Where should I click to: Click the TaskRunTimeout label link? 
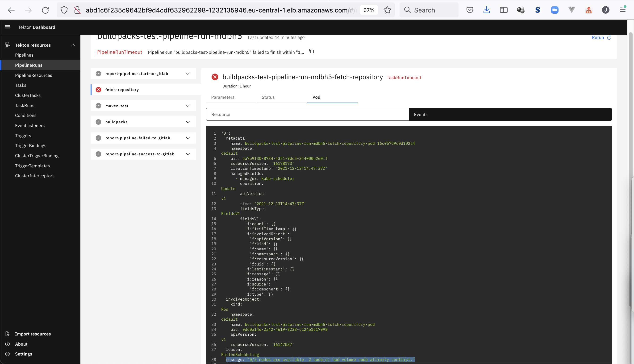pos(404,78)
